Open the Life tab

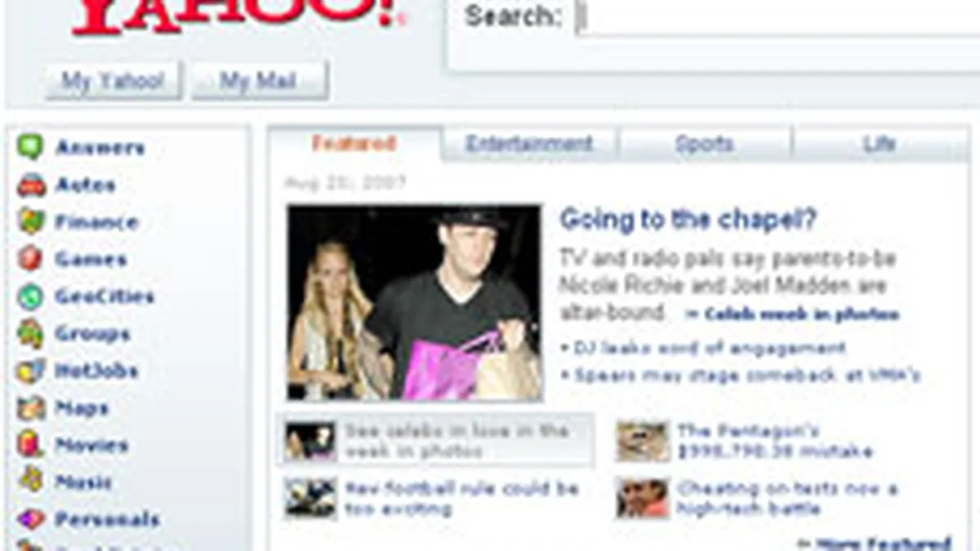pyautogui.click(x=880, y=144)
